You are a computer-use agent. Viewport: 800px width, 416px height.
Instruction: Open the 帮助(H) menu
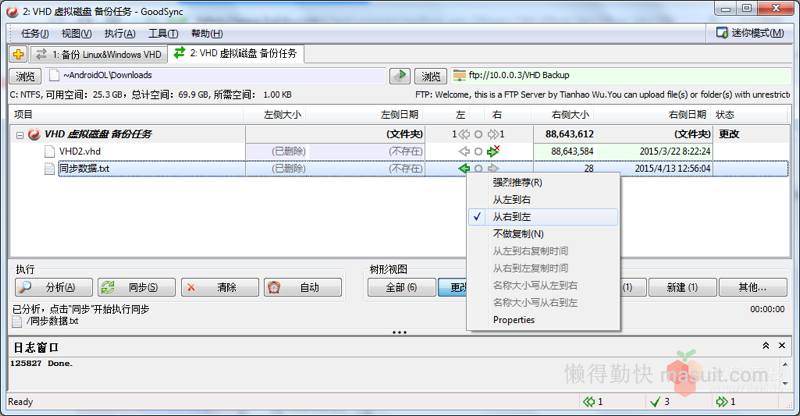(207, 34)
